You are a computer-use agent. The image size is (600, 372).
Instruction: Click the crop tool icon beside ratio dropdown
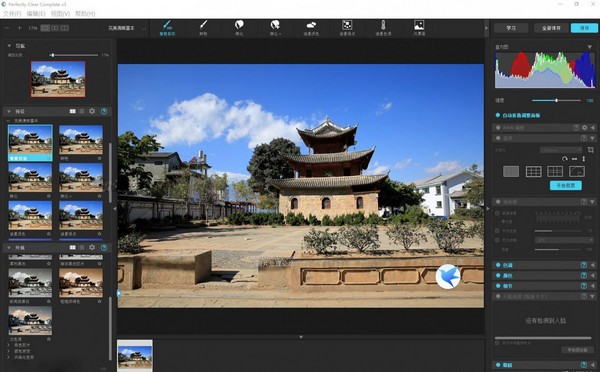coord(590,150)
